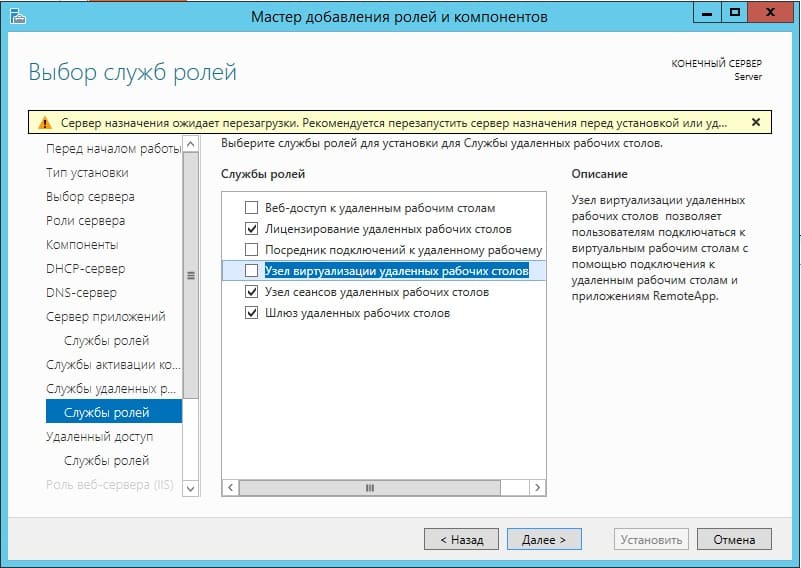Click the yellow warning triangle icon

click(45, 123)
